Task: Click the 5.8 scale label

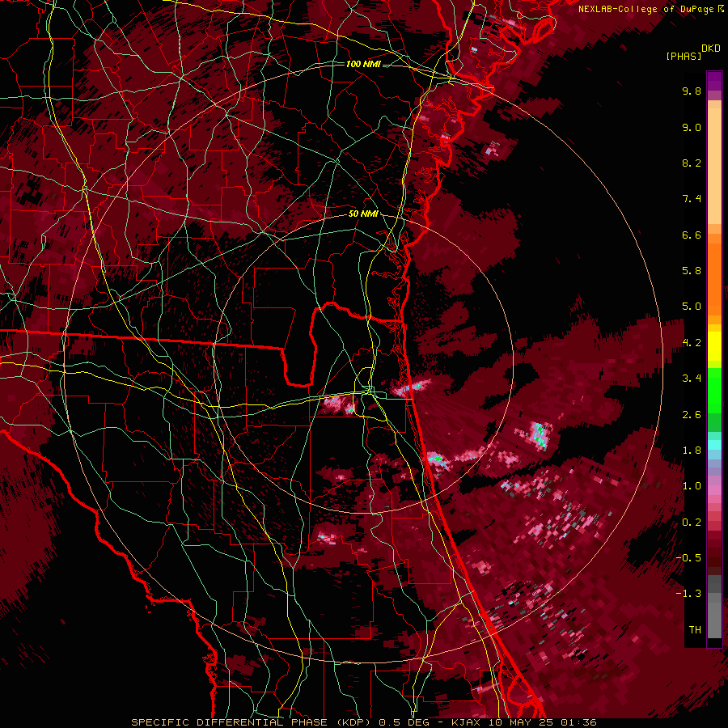Action: pyautogui.click(x=692, y=271)
